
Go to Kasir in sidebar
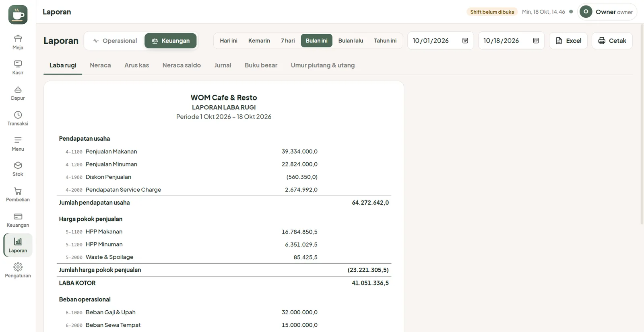18,68
